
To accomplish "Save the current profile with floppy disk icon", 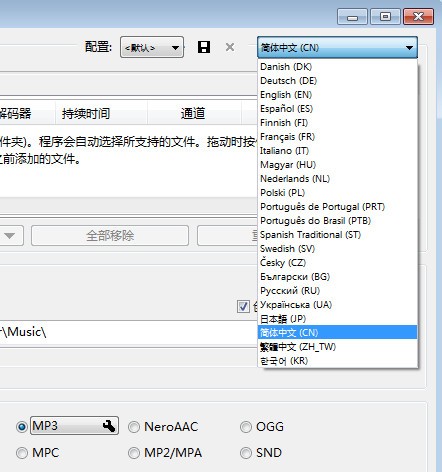I will tap(204, 47).
